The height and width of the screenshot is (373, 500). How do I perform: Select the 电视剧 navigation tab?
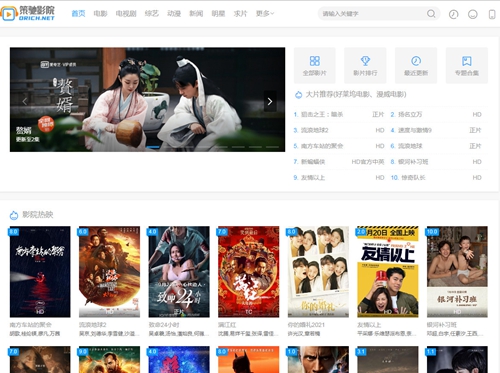(x=126, y=13)
